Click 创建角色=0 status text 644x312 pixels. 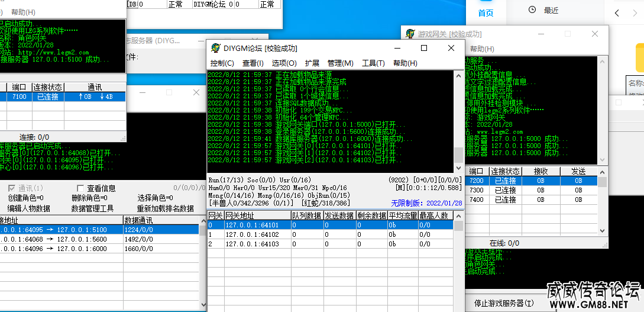coord(25,198)
